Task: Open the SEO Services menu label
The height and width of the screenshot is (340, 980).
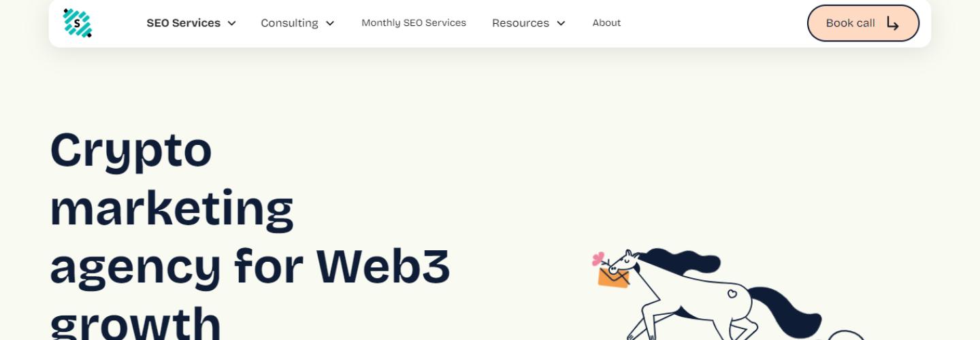Action: tap(184, 23)
